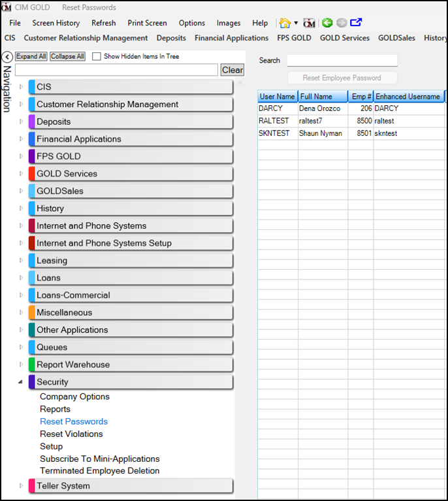Enable Show Hidden Items In Tree checkbox
Image resolution: width=448 pixels, height=501 pixels.
point(97,57)
